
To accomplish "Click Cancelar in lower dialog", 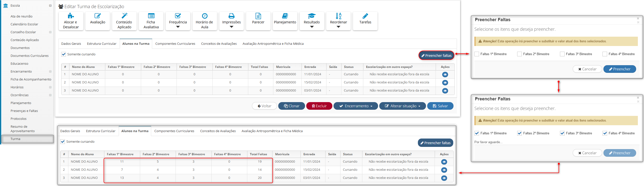I will 587,153.
